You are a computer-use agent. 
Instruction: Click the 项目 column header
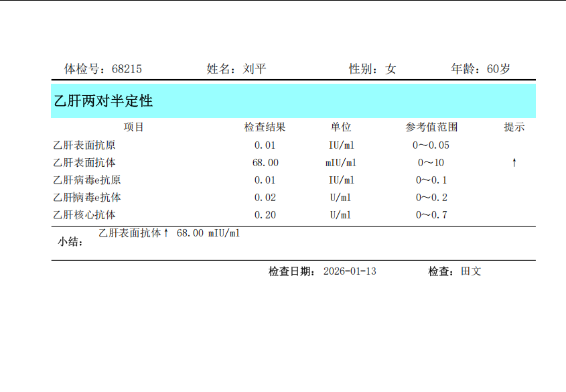click(x=134, y=127)
